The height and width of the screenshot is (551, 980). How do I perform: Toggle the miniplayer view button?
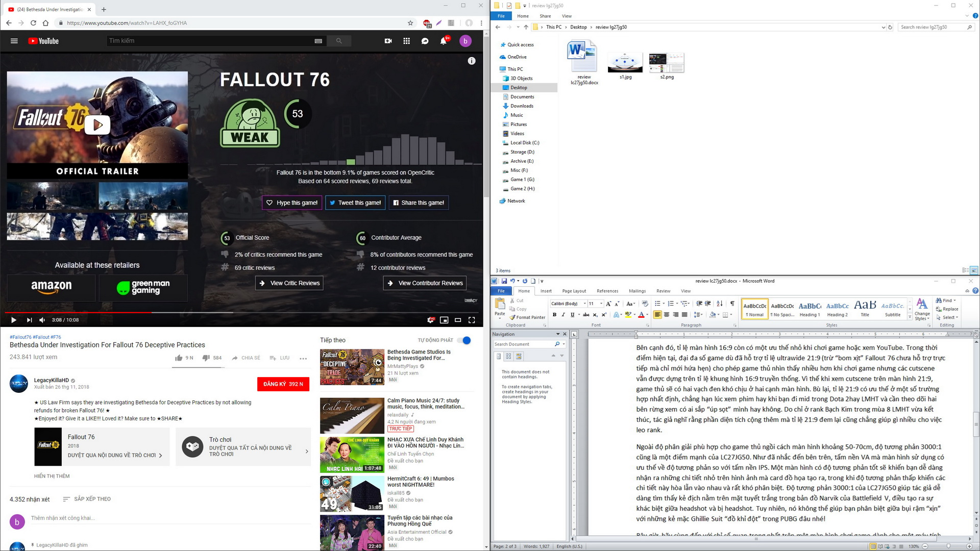444,320
